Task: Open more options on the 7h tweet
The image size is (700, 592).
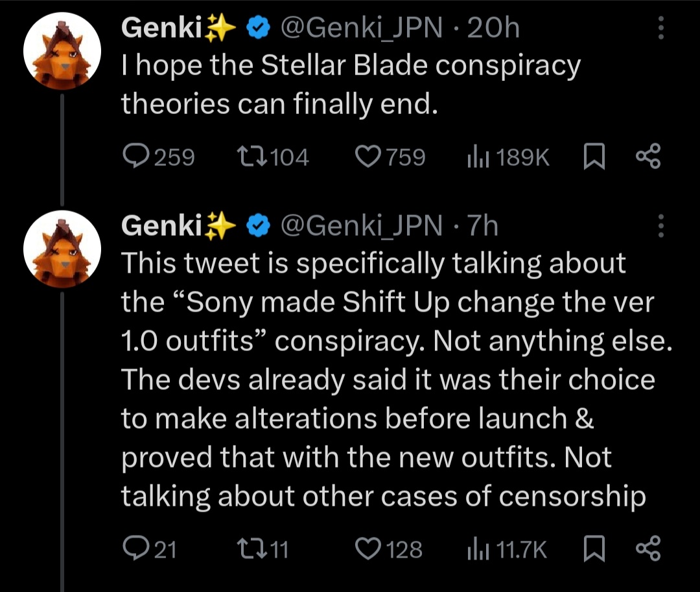Action: (661, 226)
